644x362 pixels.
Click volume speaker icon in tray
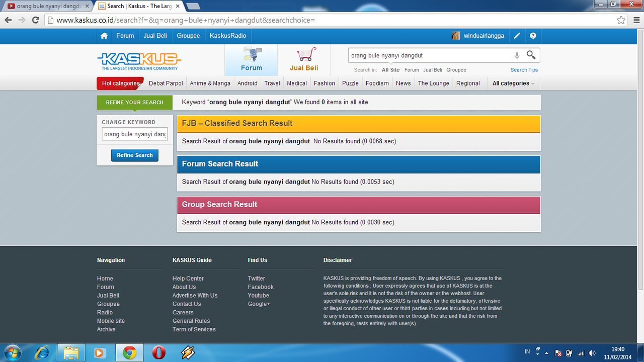592,353
